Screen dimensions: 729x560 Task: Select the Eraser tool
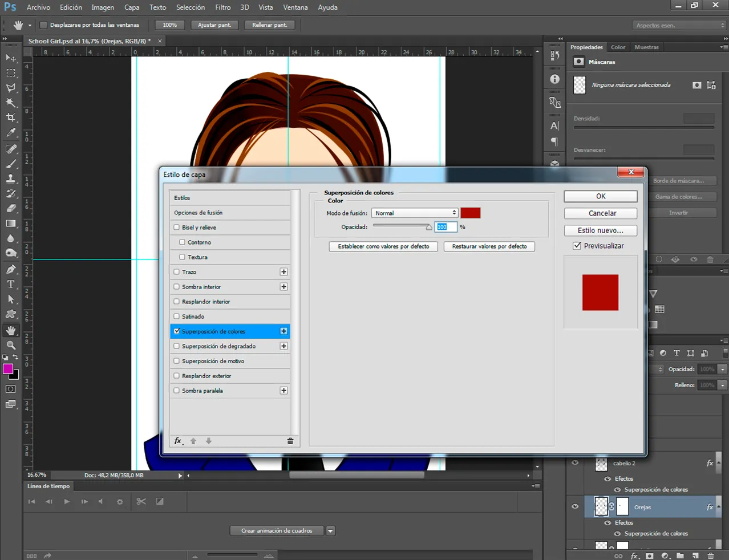pyautogui.click(x=11, y=208)
